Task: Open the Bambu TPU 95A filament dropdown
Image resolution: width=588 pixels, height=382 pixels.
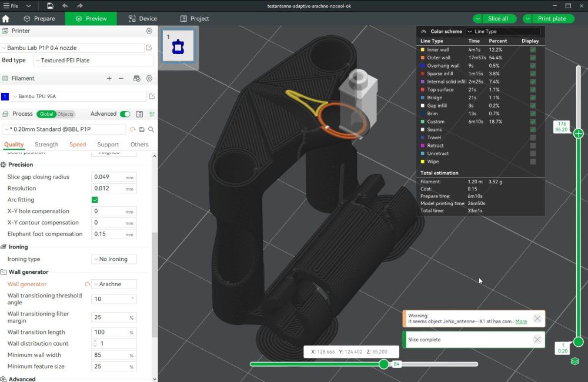Action: [79, 96]
